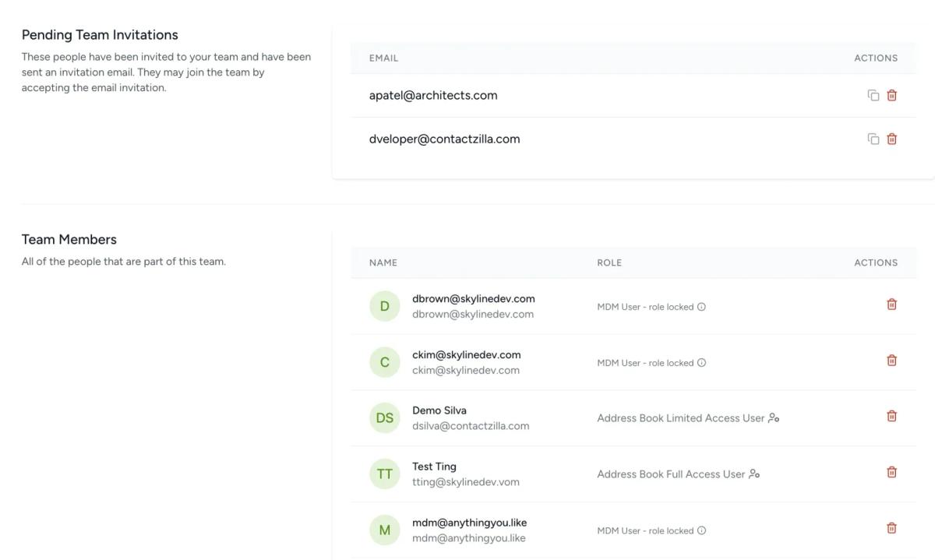Remove Demo Silva from the team
Screen dimensions: 935x560
click(891, 415)
